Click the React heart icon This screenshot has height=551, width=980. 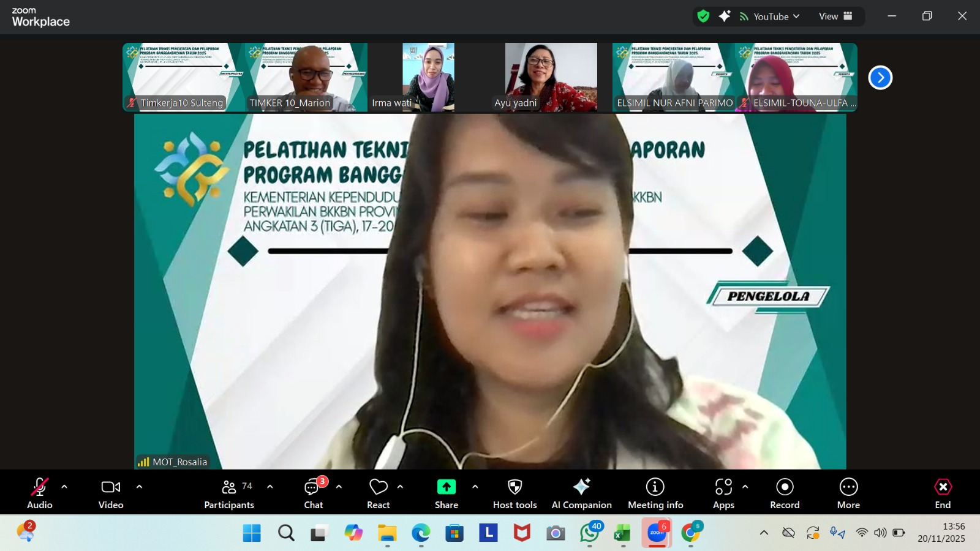tap(379, 493)
